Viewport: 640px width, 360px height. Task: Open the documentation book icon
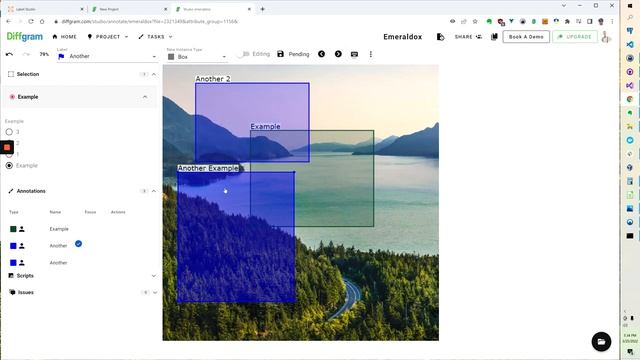(494, 37)
